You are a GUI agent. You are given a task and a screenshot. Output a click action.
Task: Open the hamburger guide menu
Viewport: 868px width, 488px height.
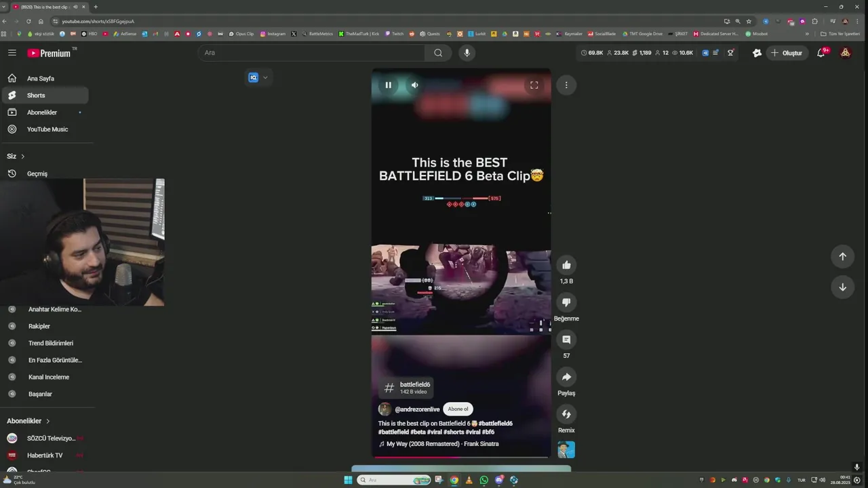pyautogui.click(x=12, y=53)
